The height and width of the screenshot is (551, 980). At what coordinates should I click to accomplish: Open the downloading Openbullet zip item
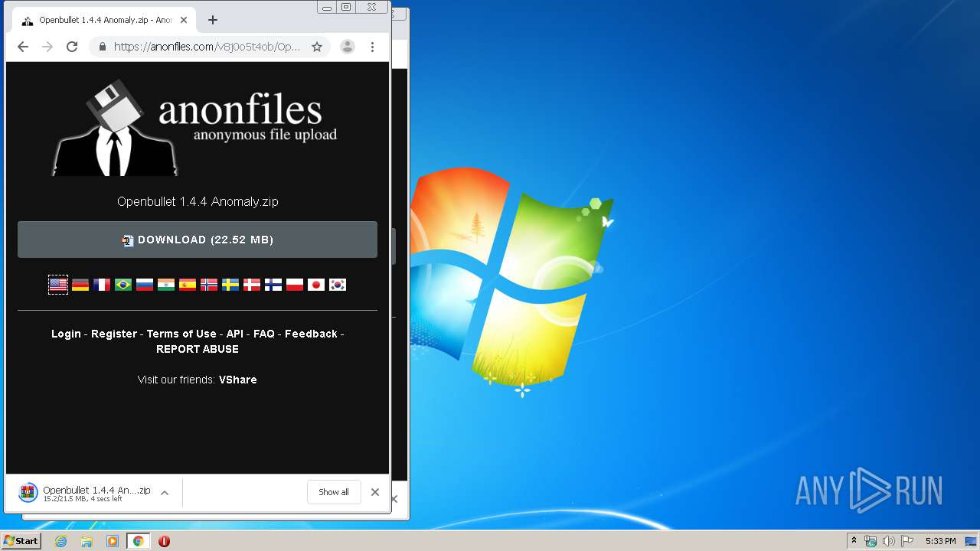tap(84, 493)
